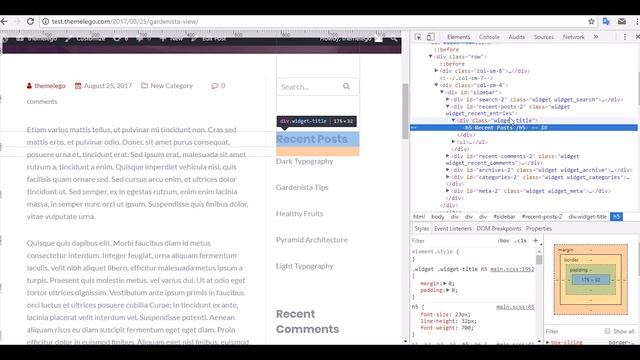Bookmark this page with the star icon
Viewport: 640px width, 360px height.
tap(591, 22)
